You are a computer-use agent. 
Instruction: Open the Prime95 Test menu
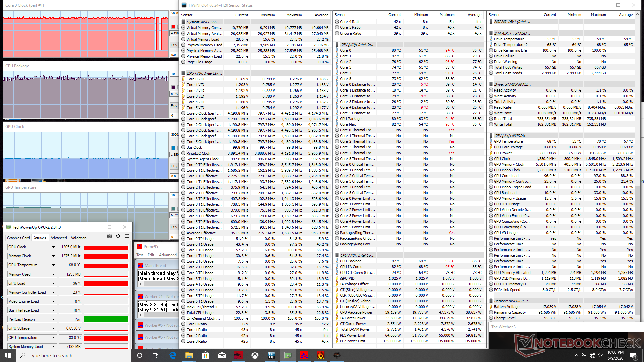click(140, 255)
